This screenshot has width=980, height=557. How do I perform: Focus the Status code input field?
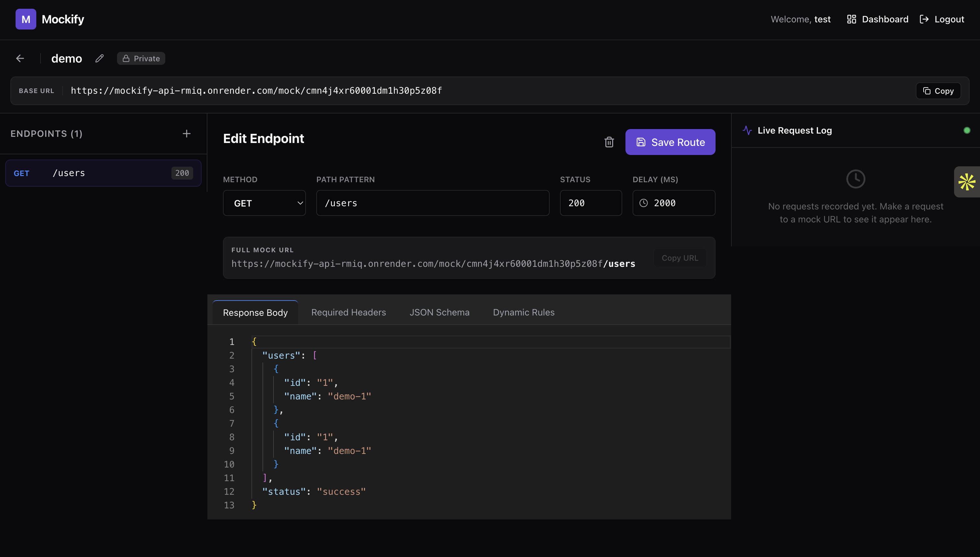point(591,203)
